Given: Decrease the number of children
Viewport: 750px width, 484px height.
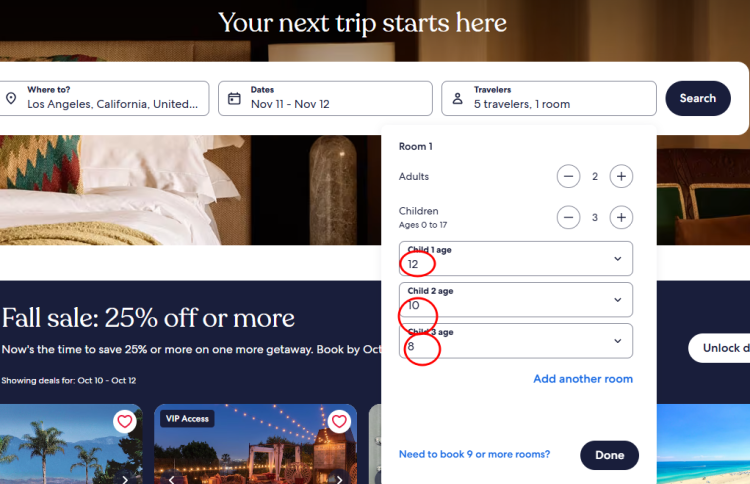Looking at the screenshot, I should [x=569, y=217].
